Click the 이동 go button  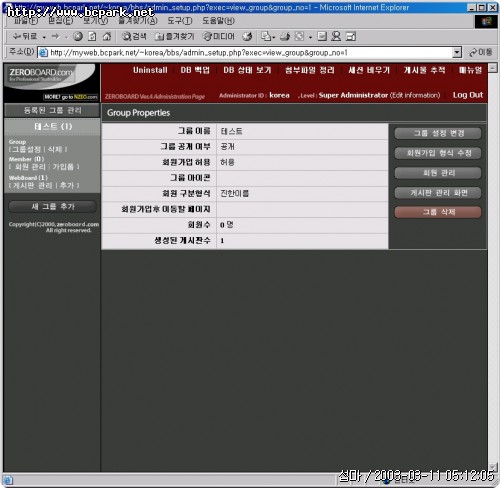click(x=480, y=52)
